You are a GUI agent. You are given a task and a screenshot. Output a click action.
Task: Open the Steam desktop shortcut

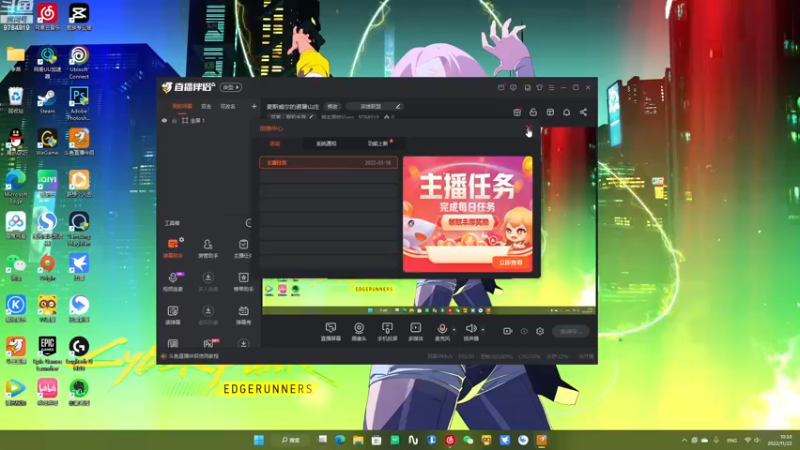coord(47,101)
